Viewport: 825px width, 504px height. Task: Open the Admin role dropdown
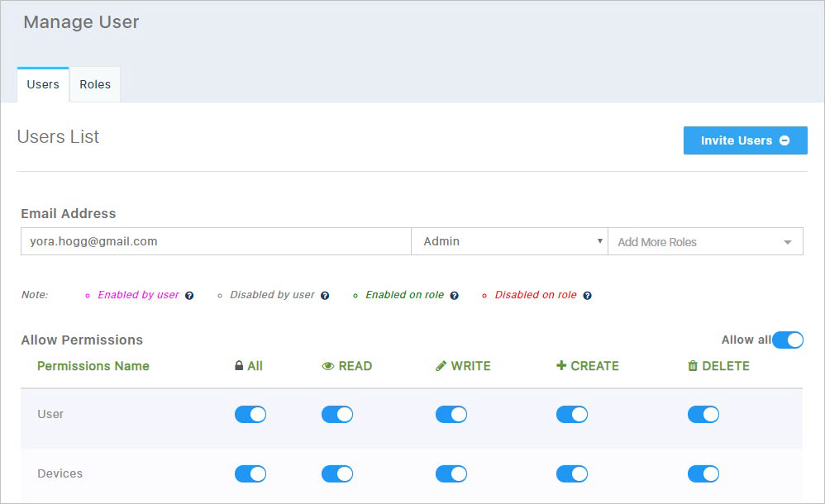pyautogui.click(x=509, y=241)
